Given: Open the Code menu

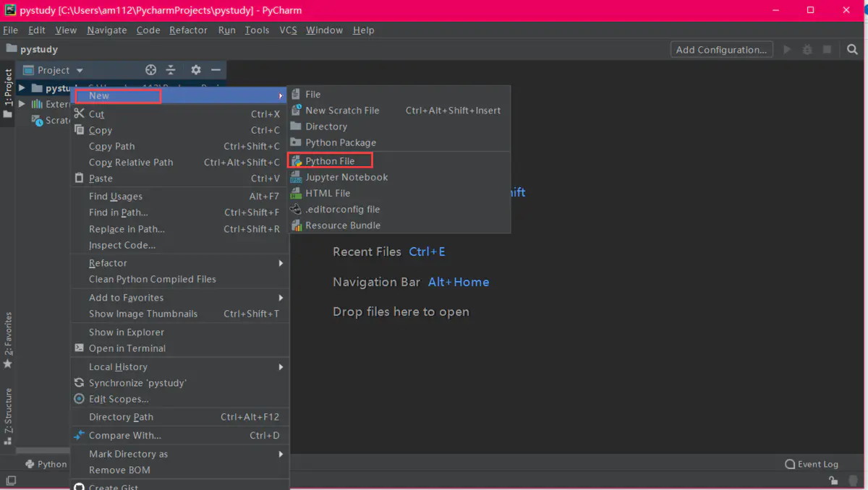Looking at the screenshot, I should (x=148, y=30).
